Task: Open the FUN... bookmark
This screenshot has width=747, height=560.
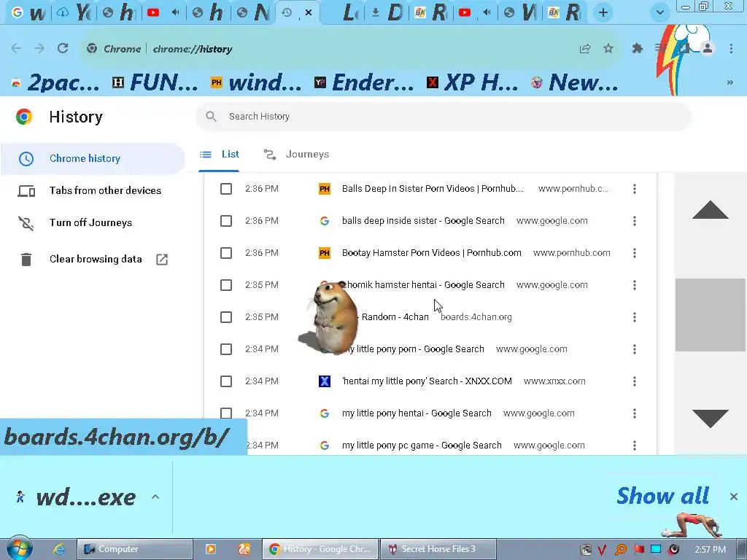Action: (x=155, y=83)
